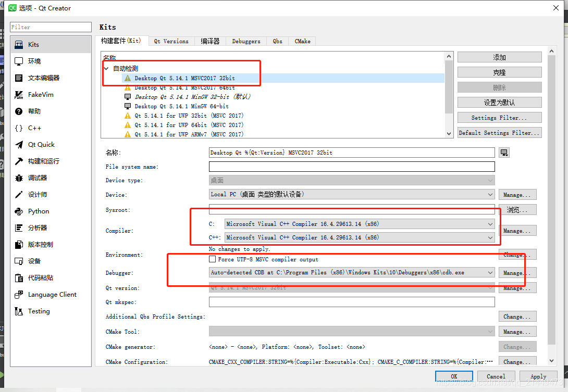568x392 pixels.
Task: Switch to the Debuggers tab
Action: tap(246, 41)
